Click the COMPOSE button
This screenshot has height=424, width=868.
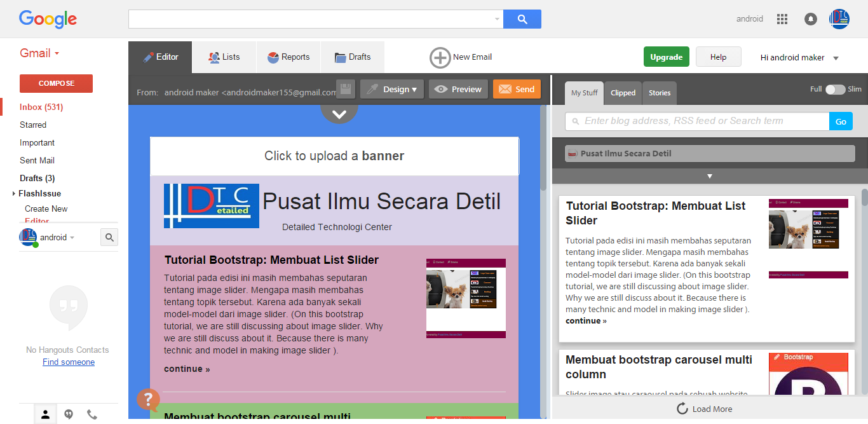[x=56, y=83]
